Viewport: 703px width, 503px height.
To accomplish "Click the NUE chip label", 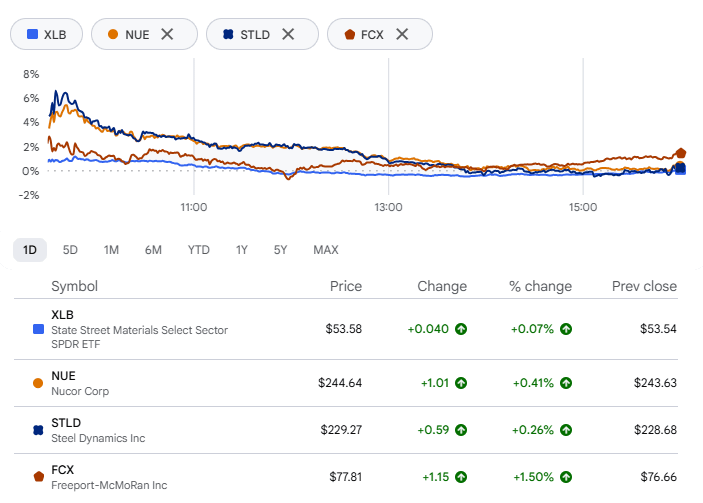I will (x=137, y=35).
